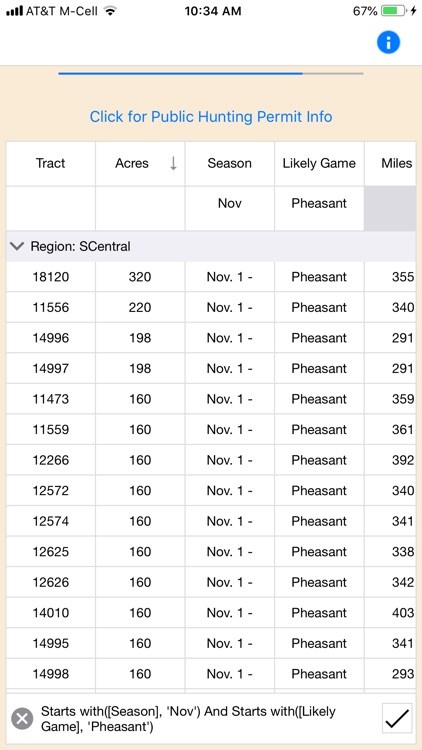This screenshot has height=750, width=422.
Task: Focus the empty Acres filter cell
Action: point(140,209)
